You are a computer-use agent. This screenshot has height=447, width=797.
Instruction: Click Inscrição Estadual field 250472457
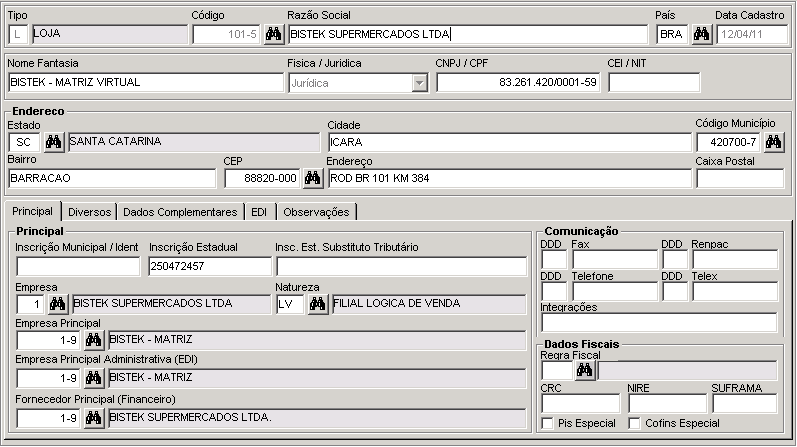pyautogui.click(x=210, y=266)
